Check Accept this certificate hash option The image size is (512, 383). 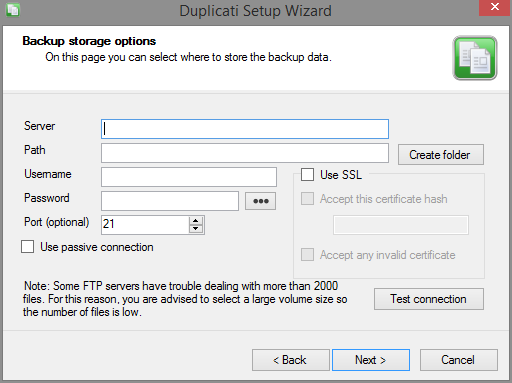[307, 199]
